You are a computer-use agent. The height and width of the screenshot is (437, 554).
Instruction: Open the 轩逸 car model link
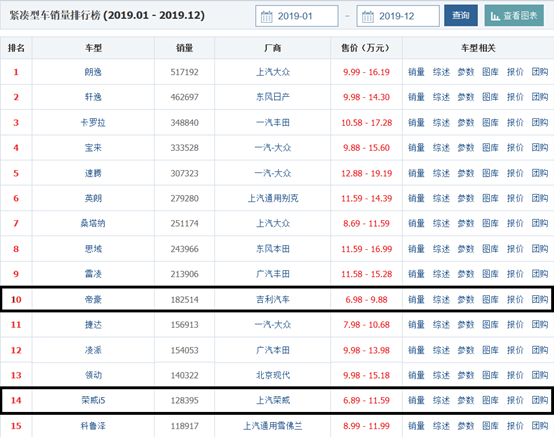[93, 97]
